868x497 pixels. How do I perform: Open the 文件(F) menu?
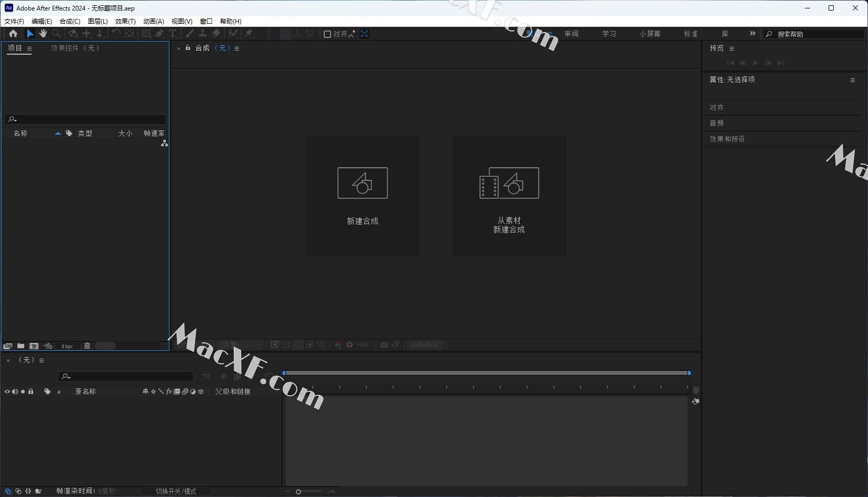click(x=14, y=22)
